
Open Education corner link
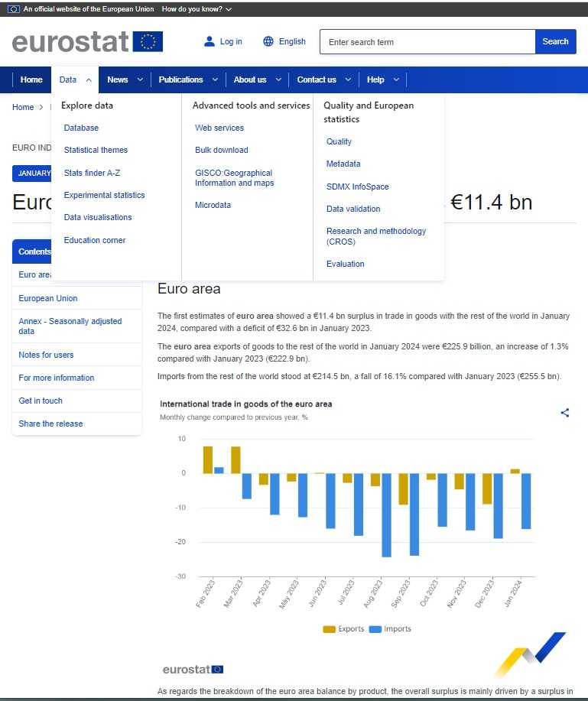pyautogui.click(x=94, y=241)
